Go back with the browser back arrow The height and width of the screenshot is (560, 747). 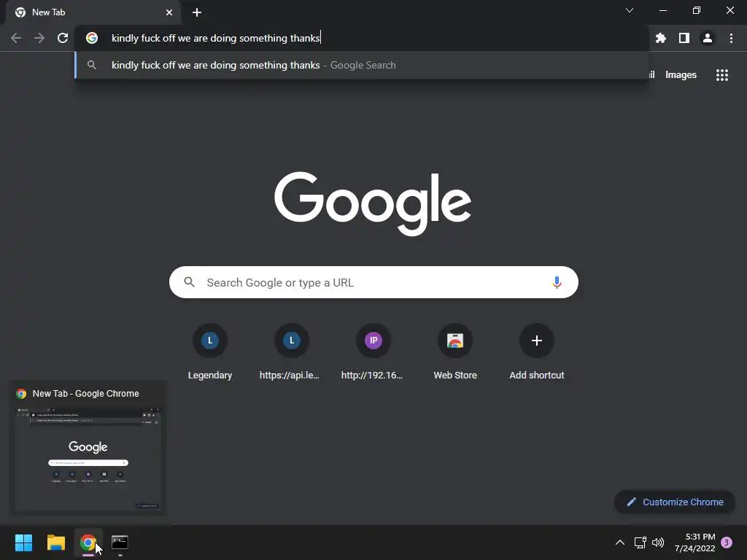(x=16, y=38)
